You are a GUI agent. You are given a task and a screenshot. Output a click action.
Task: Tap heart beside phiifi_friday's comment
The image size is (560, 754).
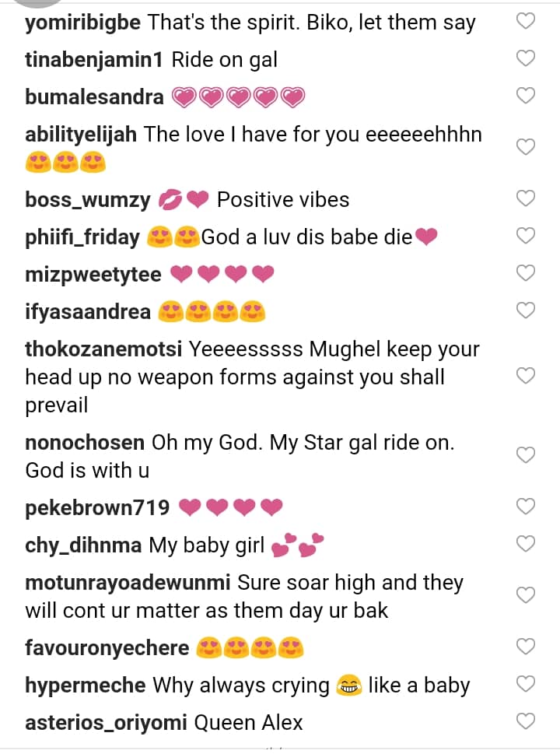tap(527, 236)
